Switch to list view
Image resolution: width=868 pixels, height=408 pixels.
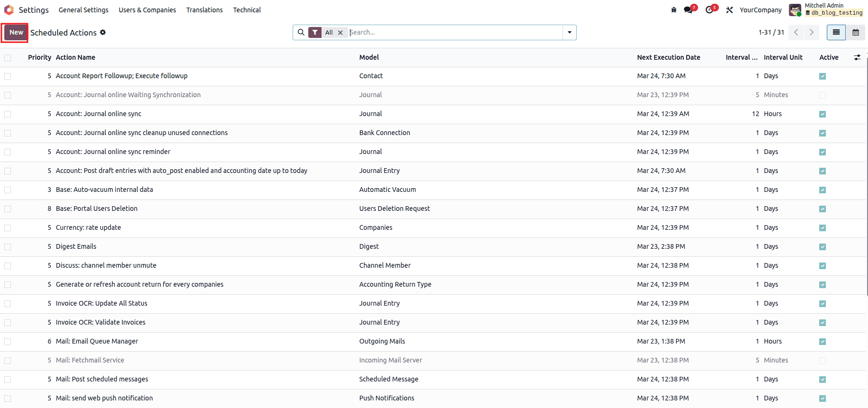click(836, 32)
